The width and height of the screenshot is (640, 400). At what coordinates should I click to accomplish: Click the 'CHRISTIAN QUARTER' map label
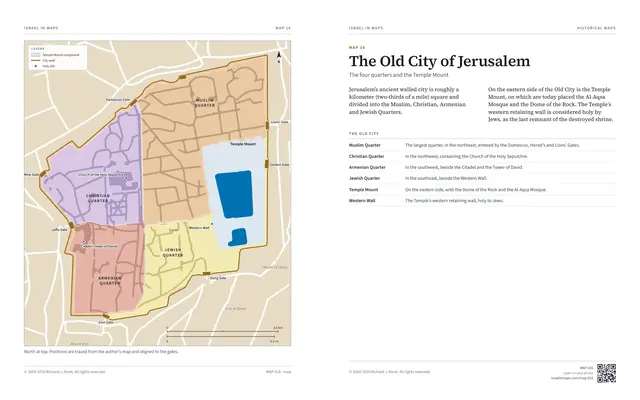click(98, 198)
